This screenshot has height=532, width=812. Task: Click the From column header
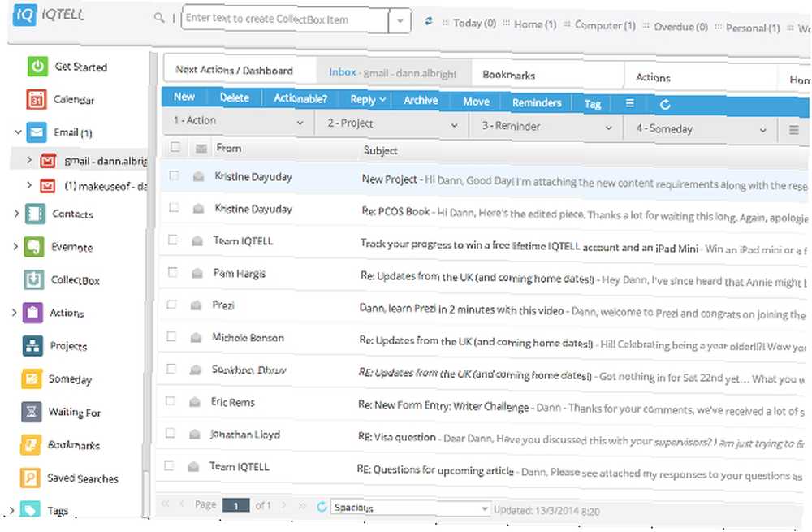(x=229, y=148)
